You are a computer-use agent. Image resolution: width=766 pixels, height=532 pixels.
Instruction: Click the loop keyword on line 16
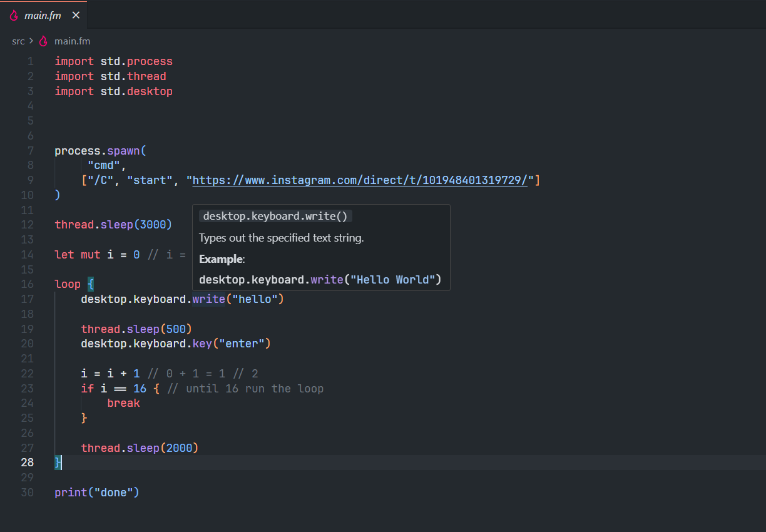coord(68,284)
